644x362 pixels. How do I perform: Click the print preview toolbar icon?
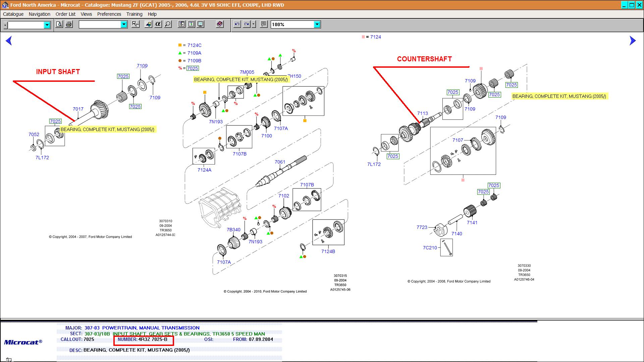(59, 24)
